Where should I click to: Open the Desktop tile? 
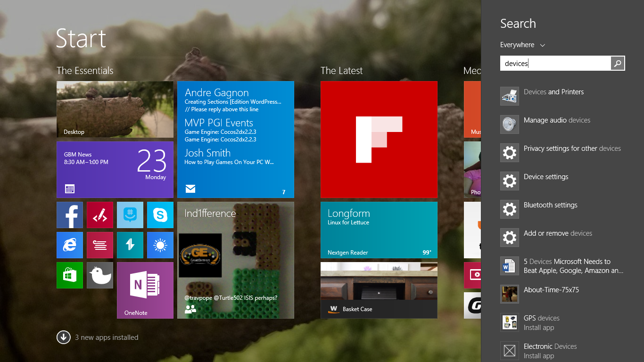click(x=115, y=109)
